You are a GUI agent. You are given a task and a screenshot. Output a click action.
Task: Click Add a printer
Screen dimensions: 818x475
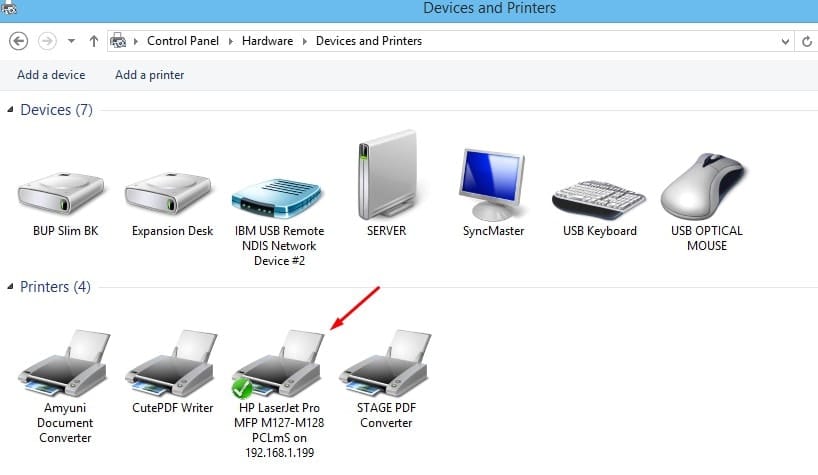[150, 75]
